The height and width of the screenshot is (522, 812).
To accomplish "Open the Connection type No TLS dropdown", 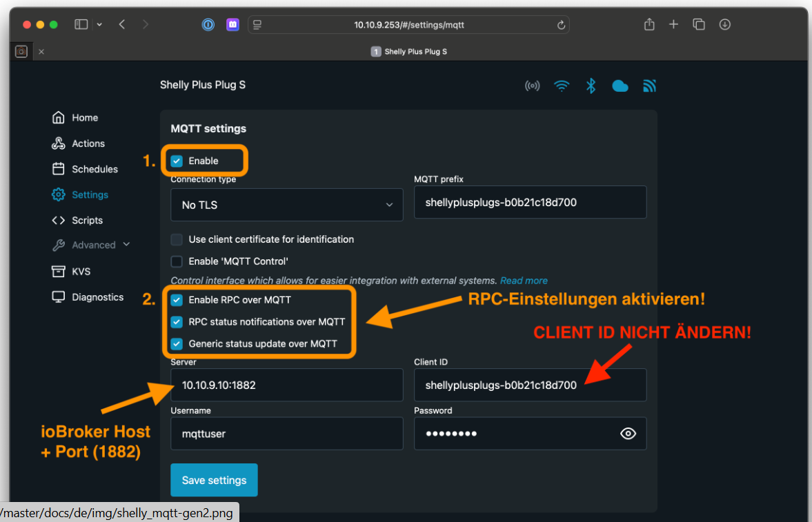I will coord(287,205).
